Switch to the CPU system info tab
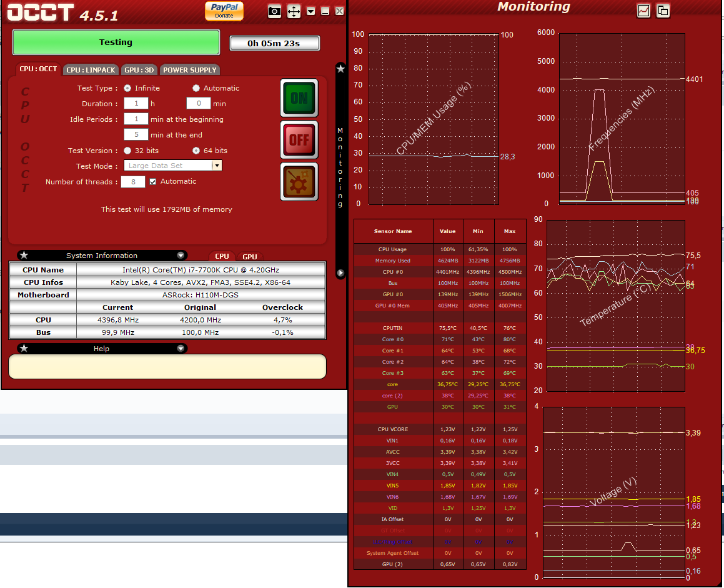724x588 pixels. [x=222, y=256]
